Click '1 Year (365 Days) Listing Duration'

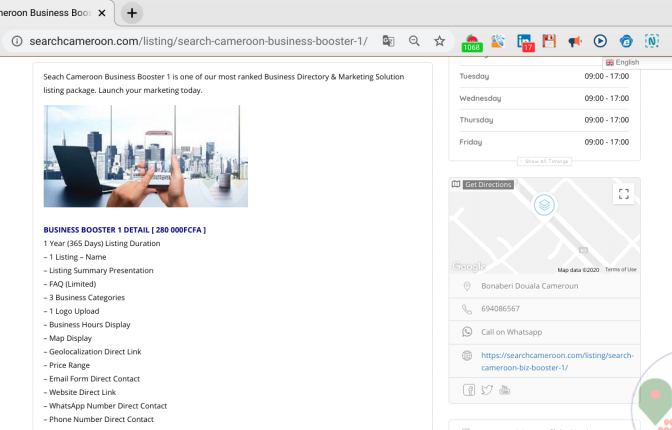click(102, 244)
